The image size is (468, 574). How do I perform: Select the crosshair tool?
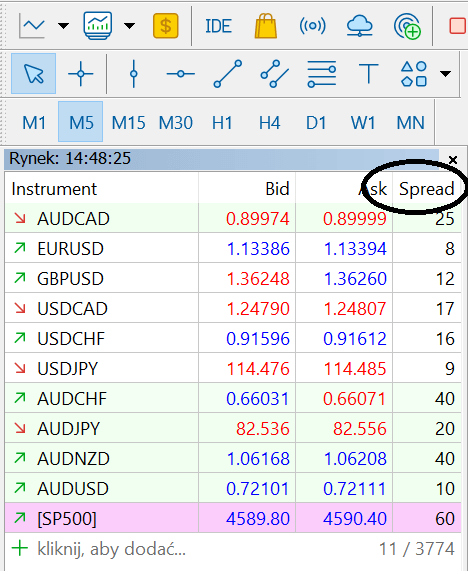click(81, 74)
